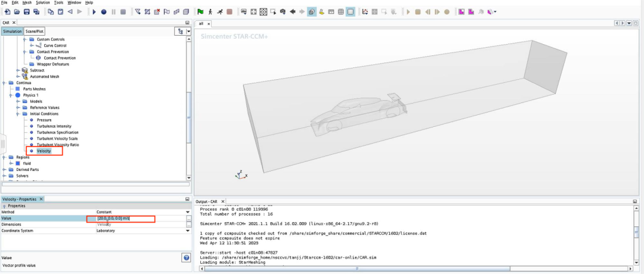Switch to the Simulation tab
The width and height of the screenshot is (644, 274).
click(13, 31)
